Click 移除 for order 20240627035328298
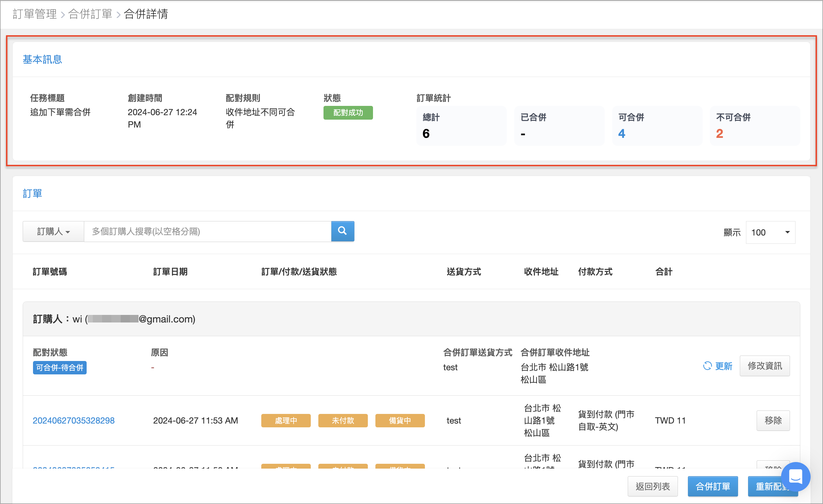The height and width of the screenshot is (504, 823). (773, 420)
